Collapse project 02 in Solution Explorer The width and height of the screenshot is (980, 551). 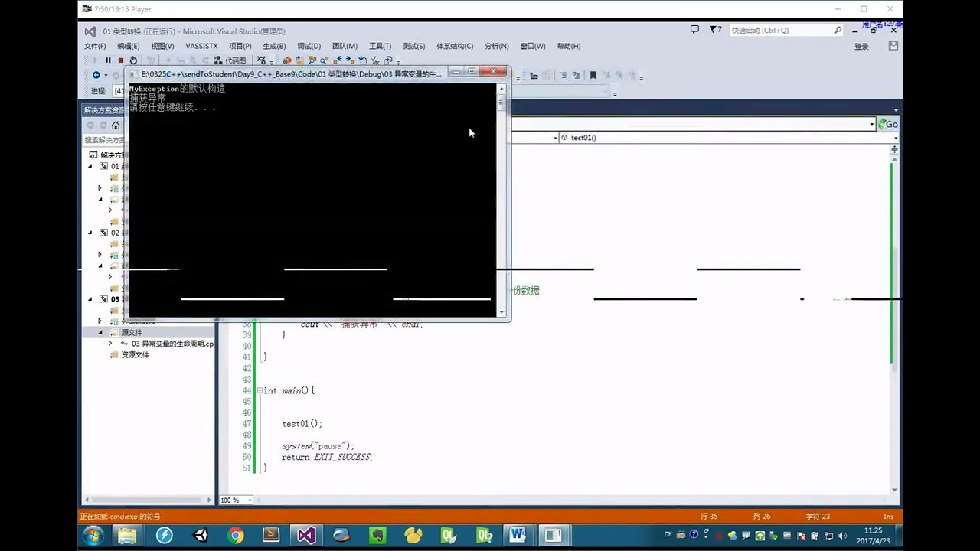pos(90,233)
